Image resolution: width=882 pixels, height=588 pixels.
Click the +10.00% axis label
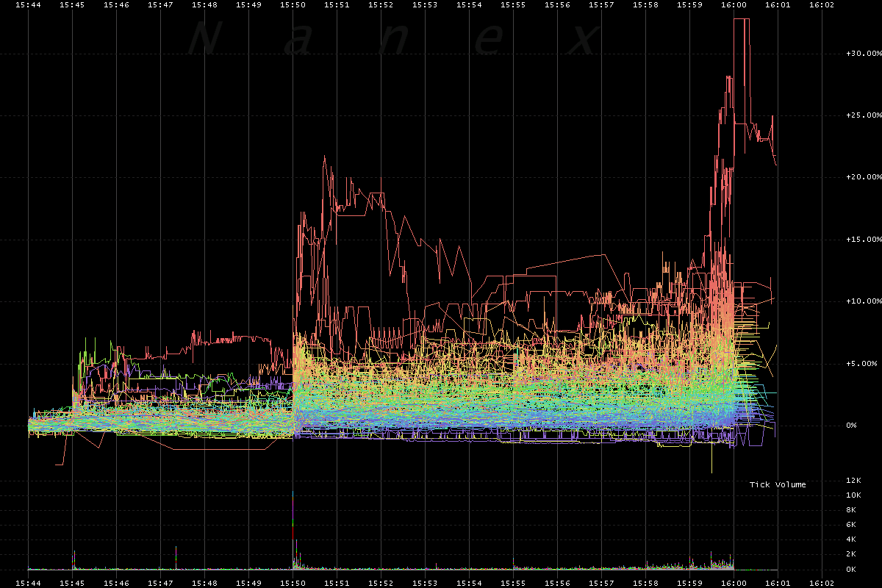864,301
